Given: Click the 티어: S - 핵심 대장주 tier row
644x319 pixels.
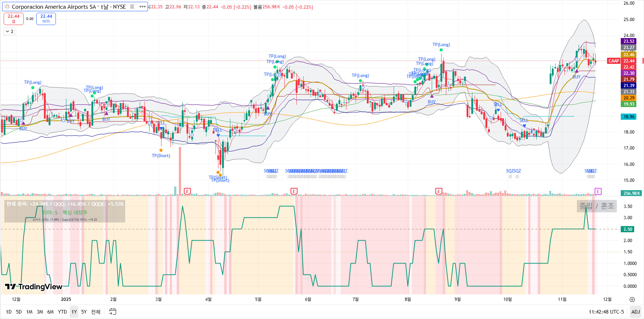Looking at the screenshot, I should (65, 213).
